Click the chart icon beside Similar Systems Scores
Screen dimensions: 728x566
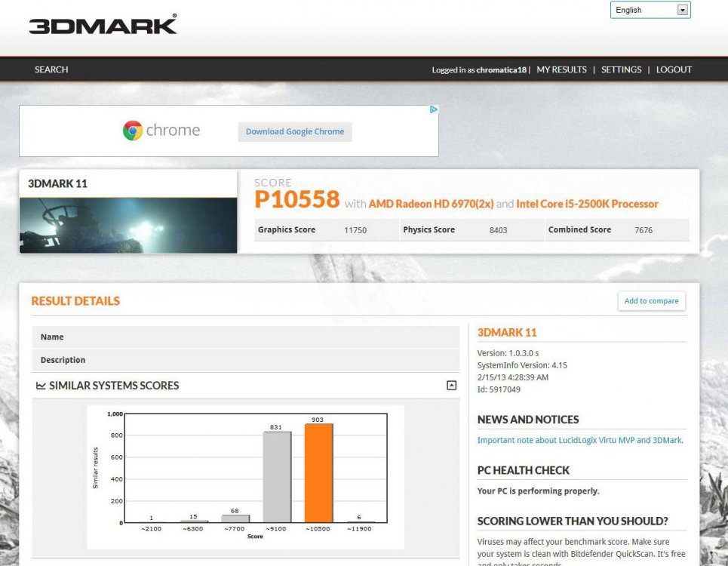tap(41, 386)
